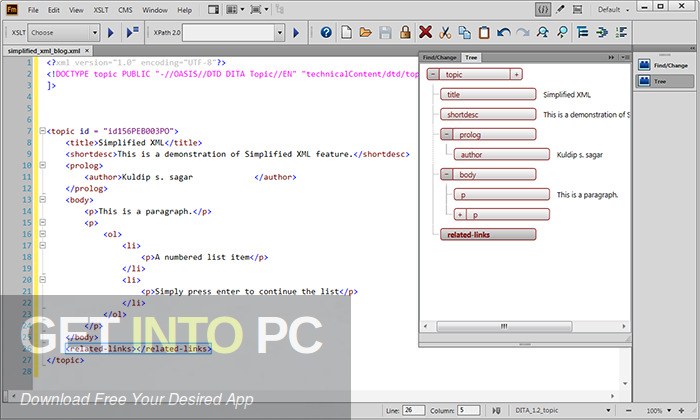Screen dimensions: 700x420
Task: Cut selection with the scissors icon
Action: click(445, 32)
